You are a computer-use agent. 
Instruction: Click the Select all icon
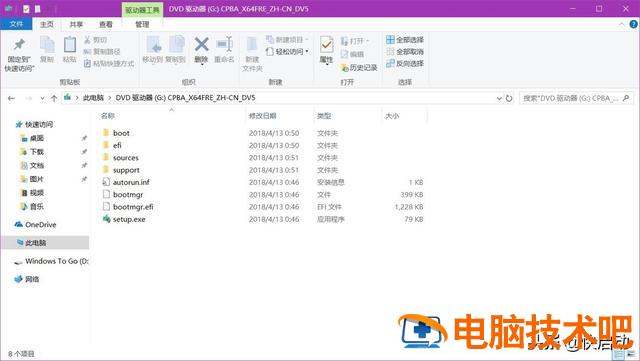click(x=390, y=40)
